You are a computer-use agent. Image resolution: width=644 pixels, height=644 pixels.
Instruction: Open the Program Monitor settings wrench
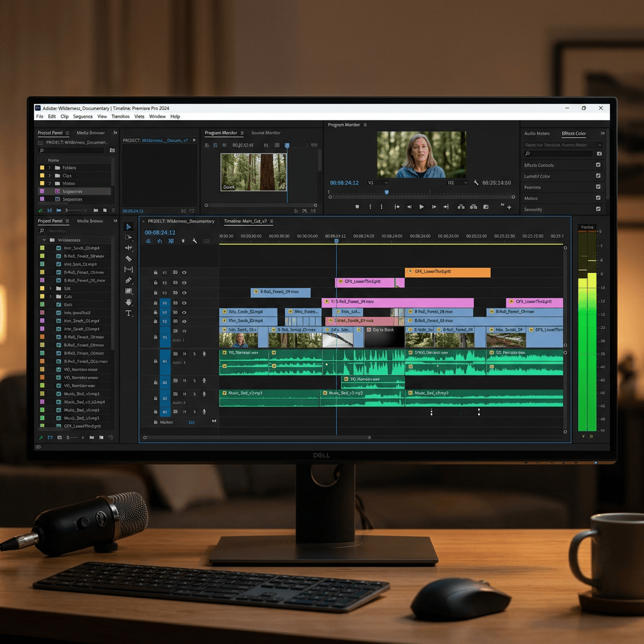[x=476, y=183]
